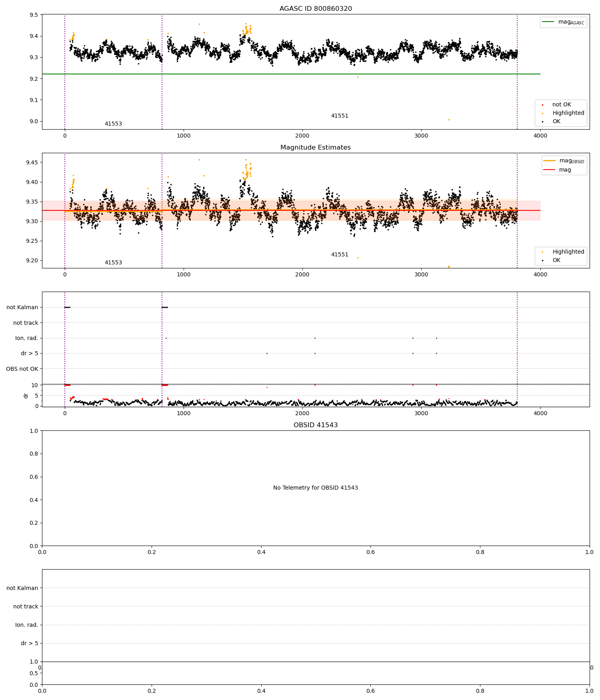Click 'Highlighted' in Magnitude Estimates lower legend

pos(568,252)
